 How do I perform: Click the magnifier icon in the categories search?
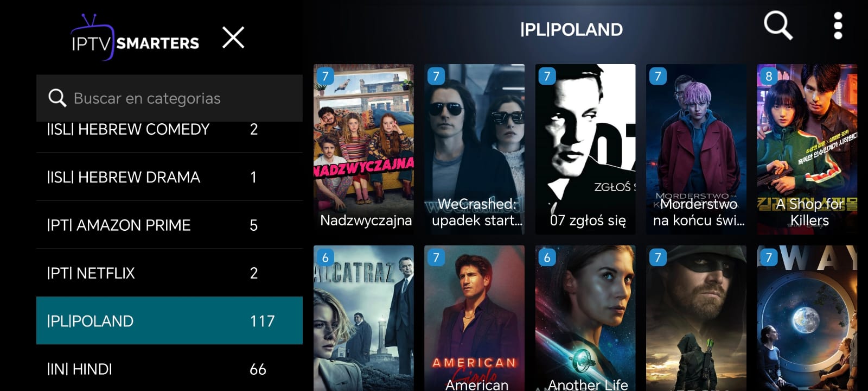click(57, 98)
